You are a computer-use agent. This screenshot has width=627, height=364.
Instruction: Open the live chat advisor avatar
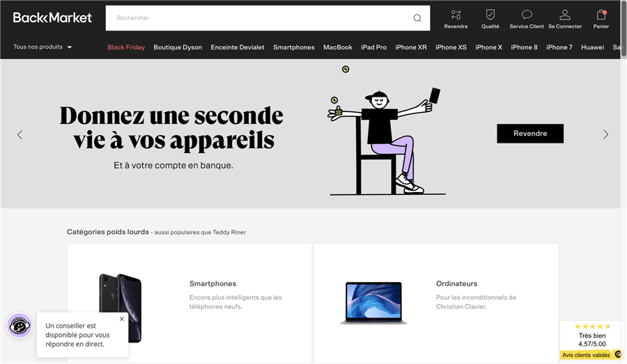pos(20,326)
